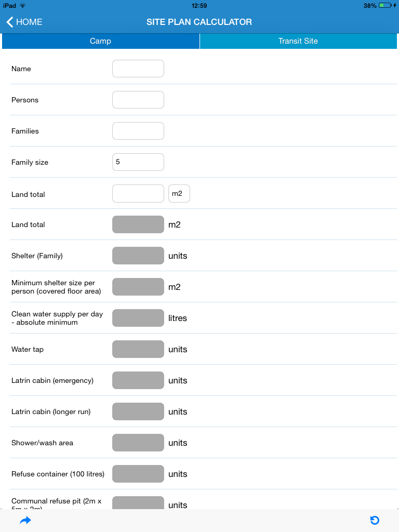Focus the Name input field
This screenshot has height=532, width=399.
(x=138, y=69)
